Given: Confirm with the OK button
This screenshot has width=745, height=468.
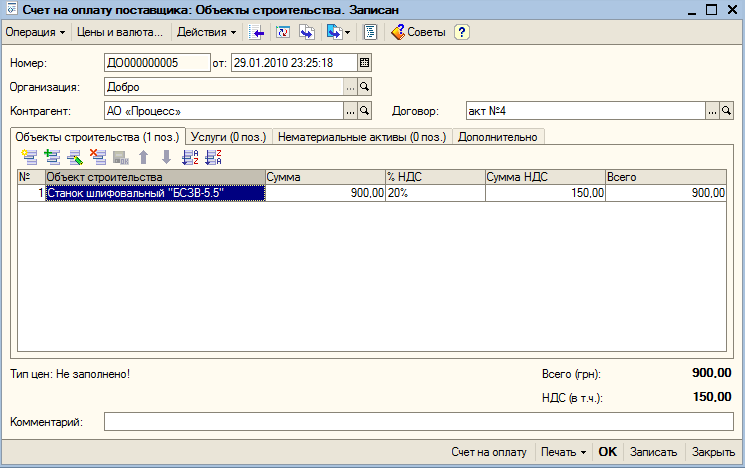Looking at the screenshot, I should (608, 452).
